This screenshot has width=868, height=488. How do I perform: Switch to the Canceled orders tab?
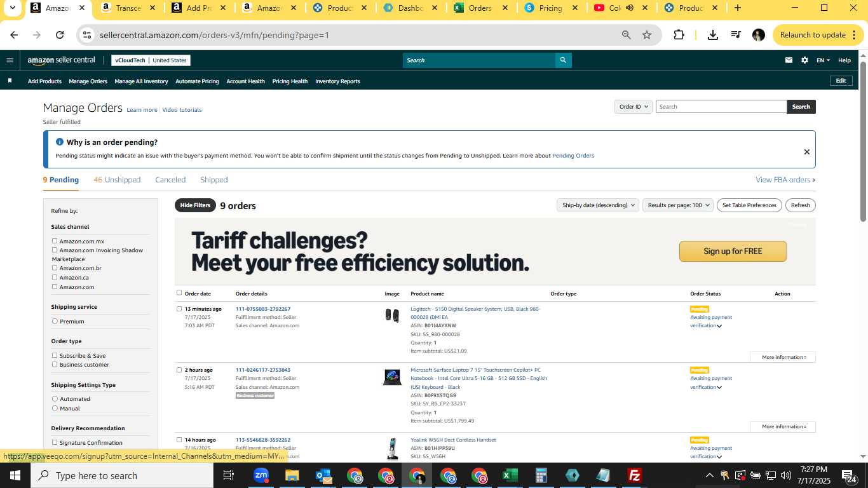tap(170, 180)
